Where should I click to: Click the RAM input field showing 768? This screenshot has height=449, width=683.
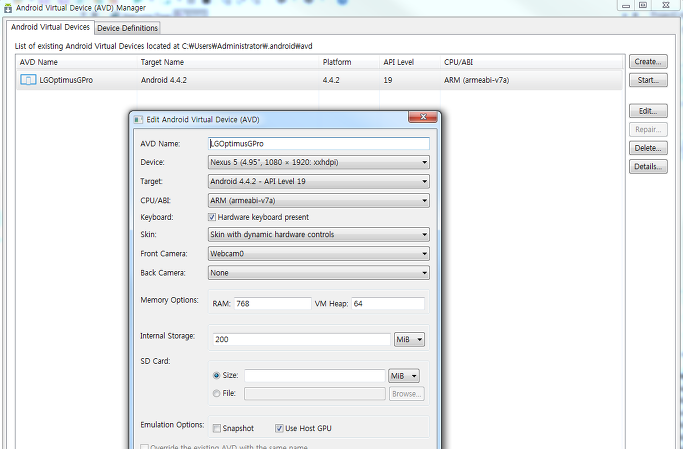(x=272, y=304)
